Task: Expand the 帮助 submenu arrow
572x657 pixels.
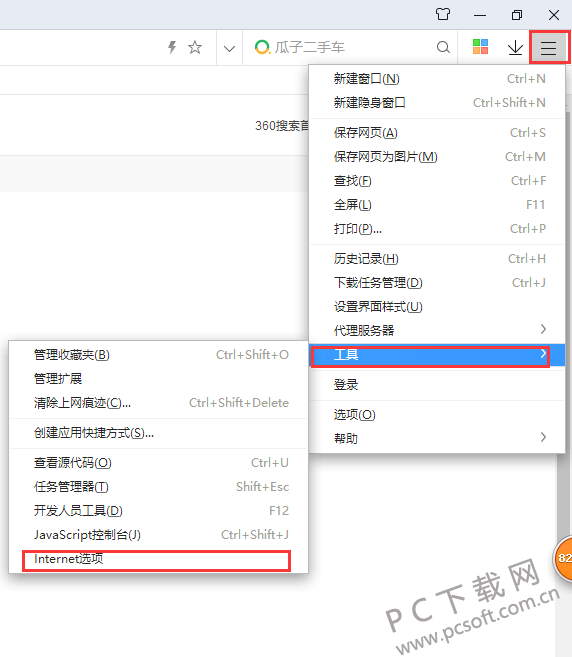Action: tap(543, 437)
